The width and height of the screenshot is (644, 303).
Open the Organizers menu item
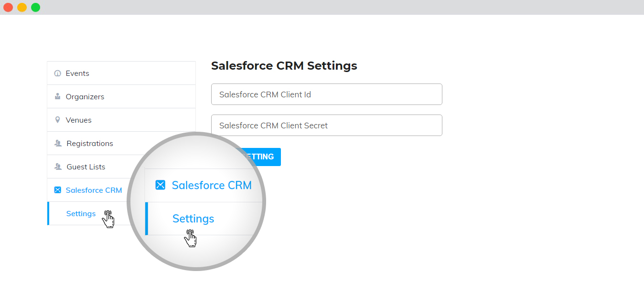click(x=121, y=96)
